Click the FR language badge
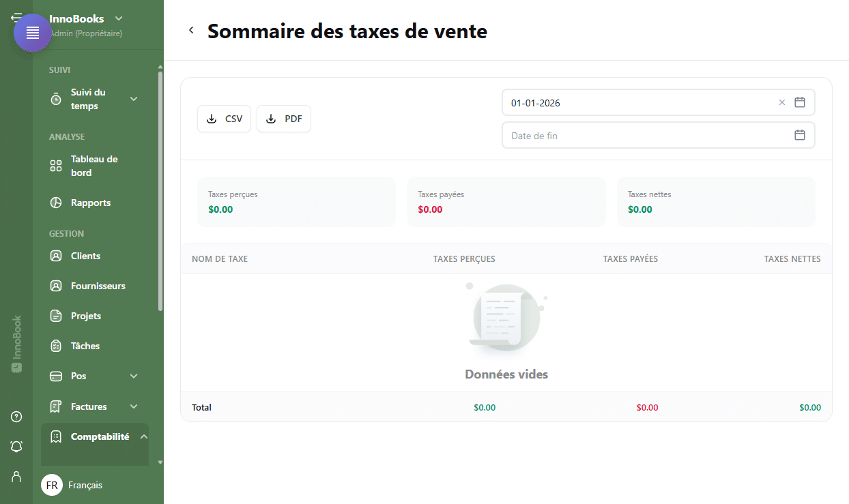This screenshot has width=849, height=504. tap(52, 485)
